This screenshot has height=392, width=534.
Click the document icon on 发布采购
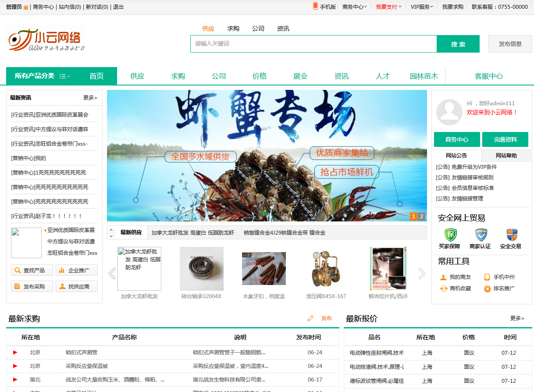click(x=18, y=286)
